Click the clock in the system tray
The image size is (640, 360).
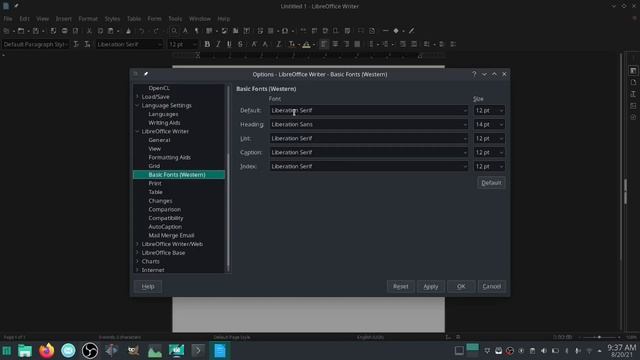tap(621, 351)
